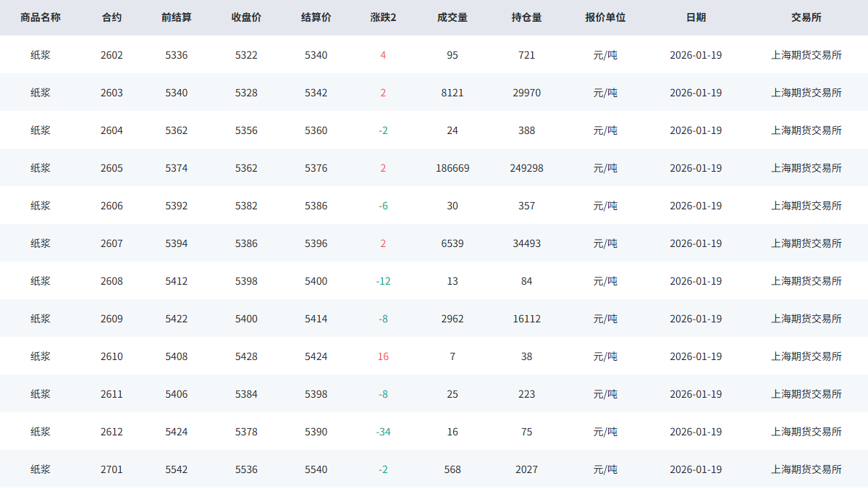Screen dimensions: 868x489
Task: Select the 合约 column header
Action: pyautogui.click(x=111, y=17)
